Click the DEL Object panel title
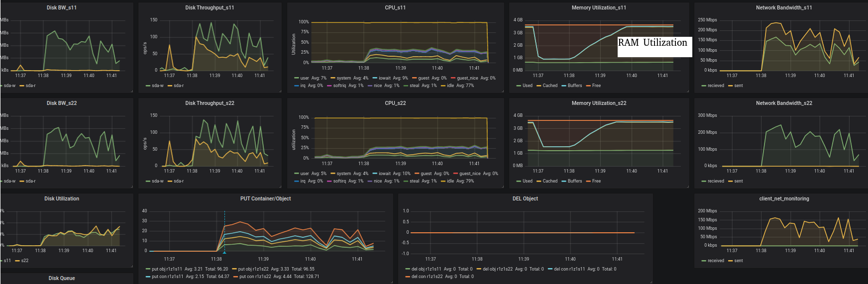 pyautogui.click(x=525, y=198)
